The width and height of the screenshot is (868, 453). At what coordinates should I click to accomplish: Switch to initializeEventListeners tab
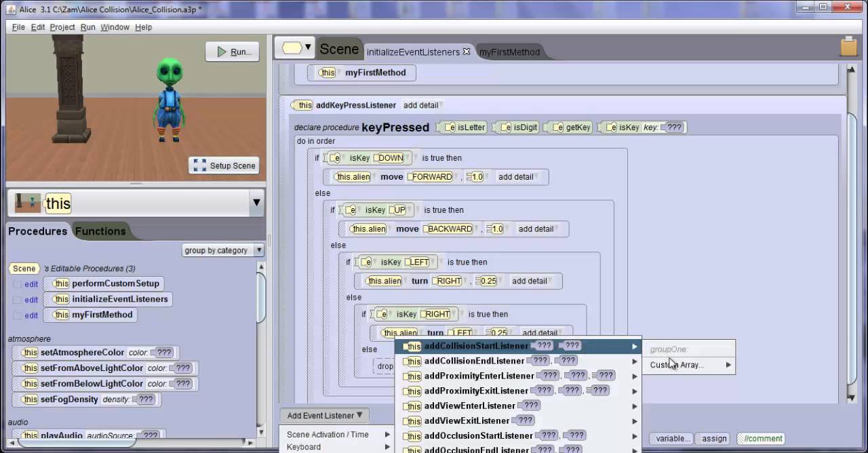tap(414, 52)
